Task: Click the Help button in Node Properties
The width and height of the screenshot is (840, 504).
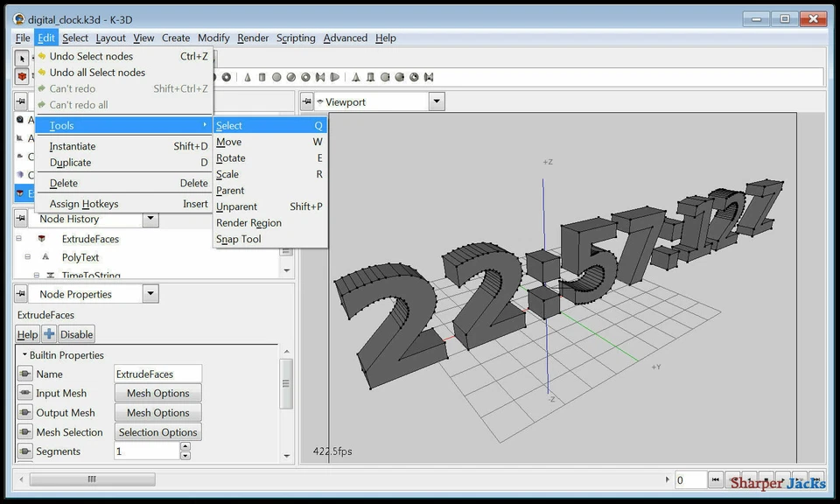Action: click(27, 333)
